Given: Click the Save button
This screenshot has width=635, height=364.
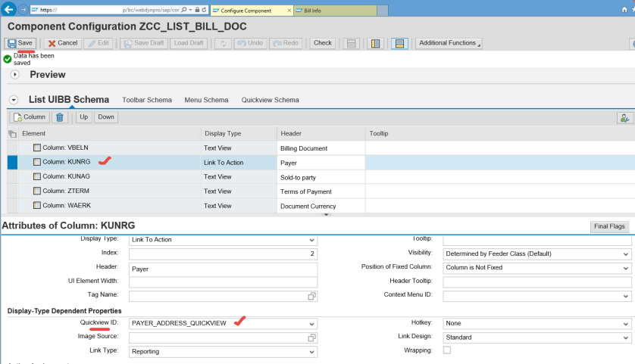Looking at the screenshot, I should click(20, 43).
